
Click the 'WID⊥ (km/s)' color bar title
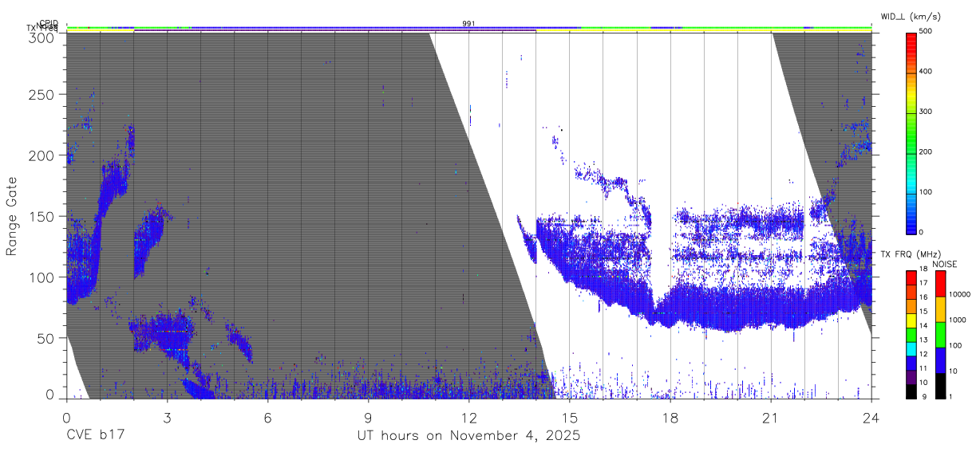point(912,16)
